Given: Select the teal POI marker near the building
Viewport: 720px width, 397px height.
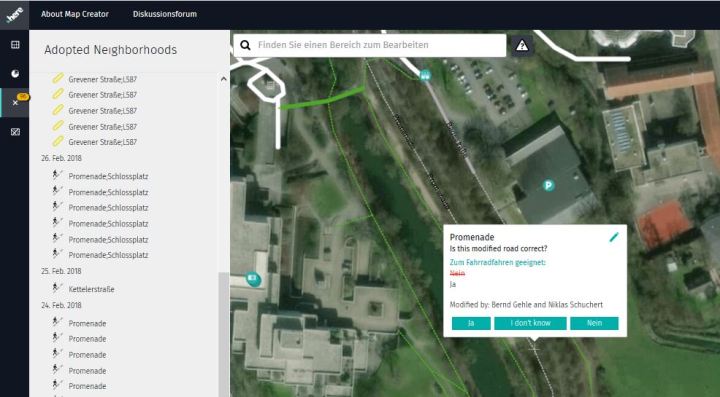Looking at the screenshot, I should tap(252, 279).
